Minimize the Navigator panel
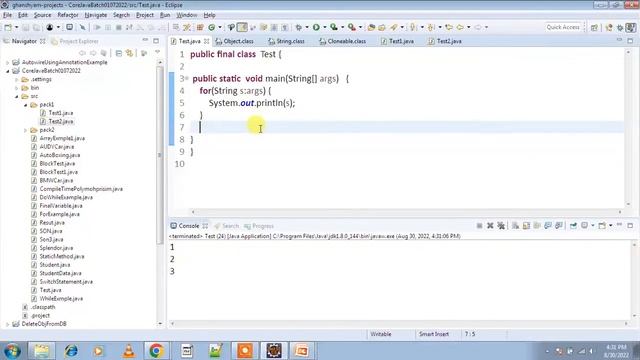Screen dimensions: 640x360 (x=145, y=40)
